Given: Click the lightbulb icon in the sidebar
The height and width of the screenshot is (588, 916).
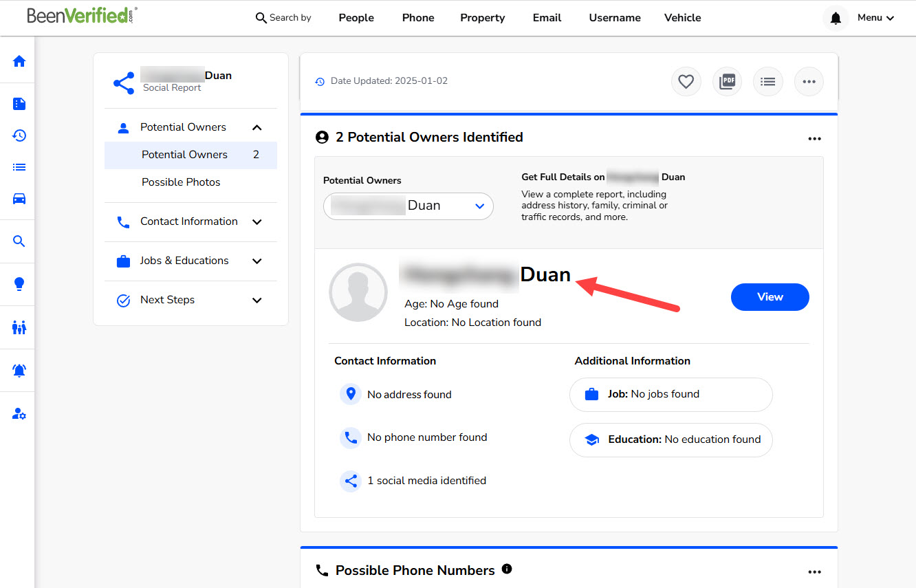Looking at the screenshot, I should 17,283.
